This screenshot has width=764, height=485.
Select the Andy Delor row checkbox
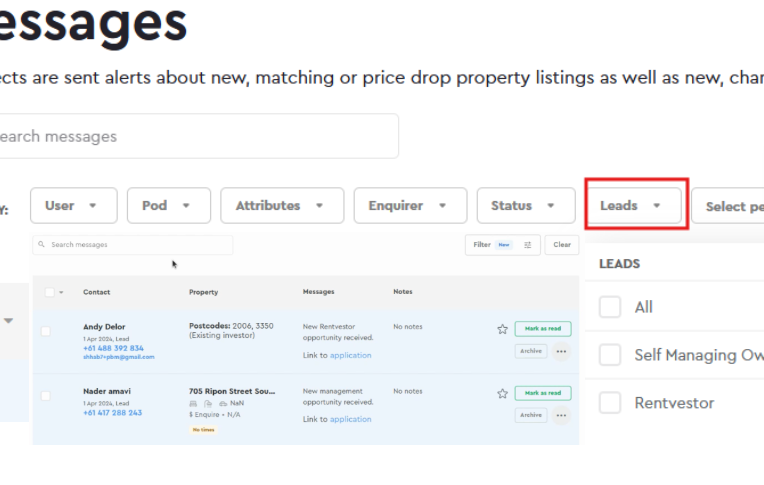click(x=46, y=331)
